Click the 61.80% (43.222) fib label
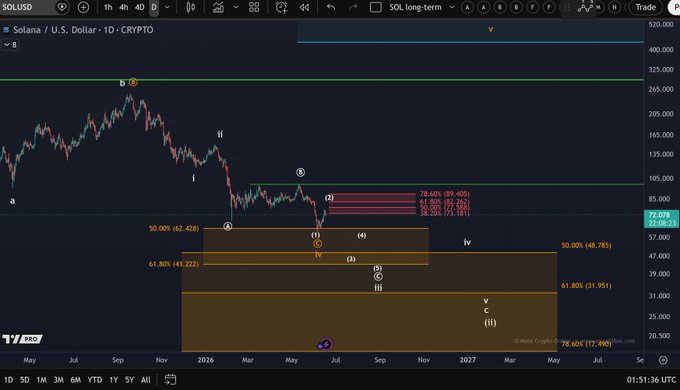The height and width of the screenshot is (390, 680). pyautogui.click(x=173, y=264)
